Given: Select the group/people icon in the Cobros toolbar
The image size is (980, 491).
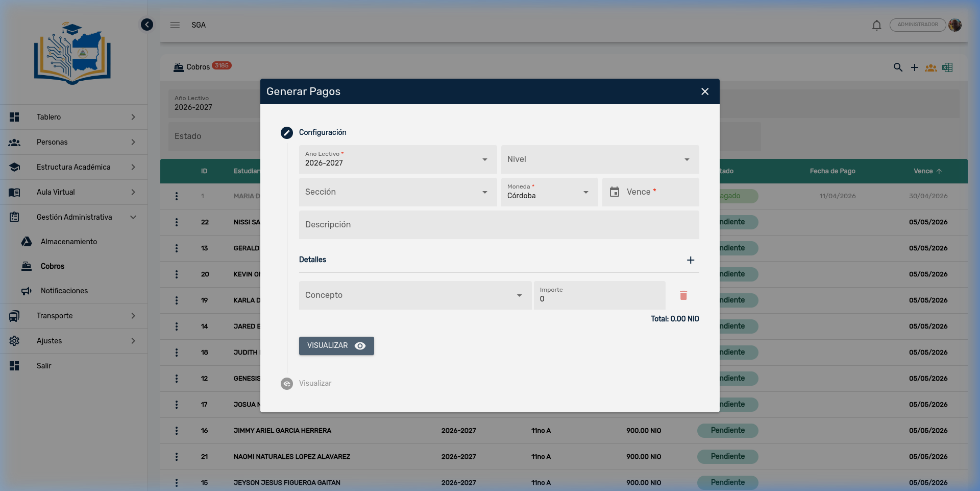Looking at the screenshot, I should click(x=931, y=67).
